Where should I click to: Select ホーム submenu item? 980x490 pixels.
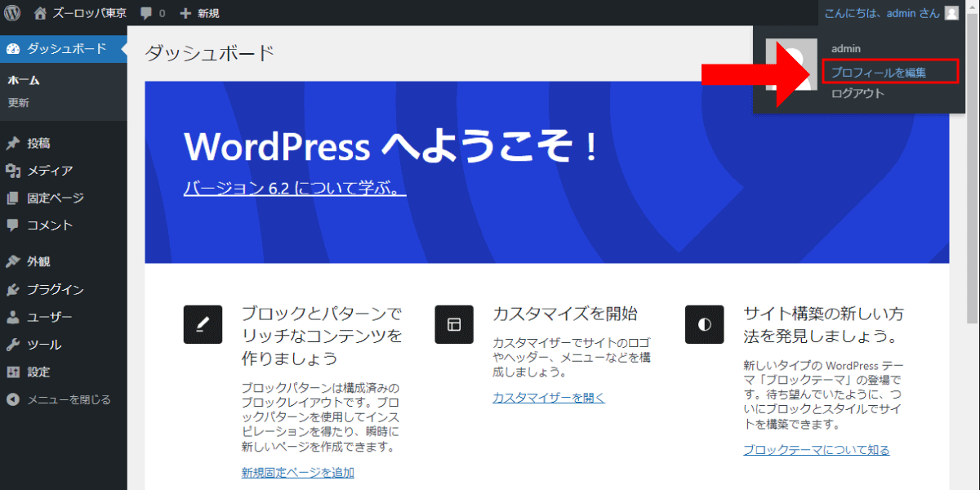24,80
